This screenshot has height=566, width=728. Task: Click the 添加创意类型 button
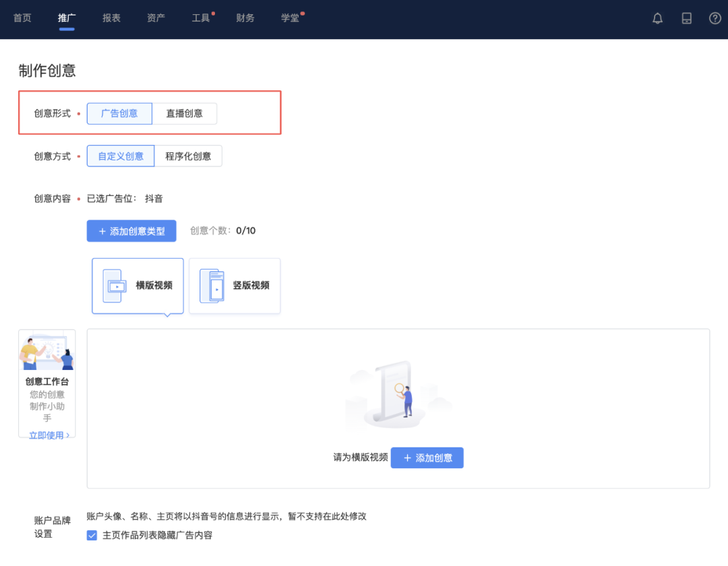131,230
